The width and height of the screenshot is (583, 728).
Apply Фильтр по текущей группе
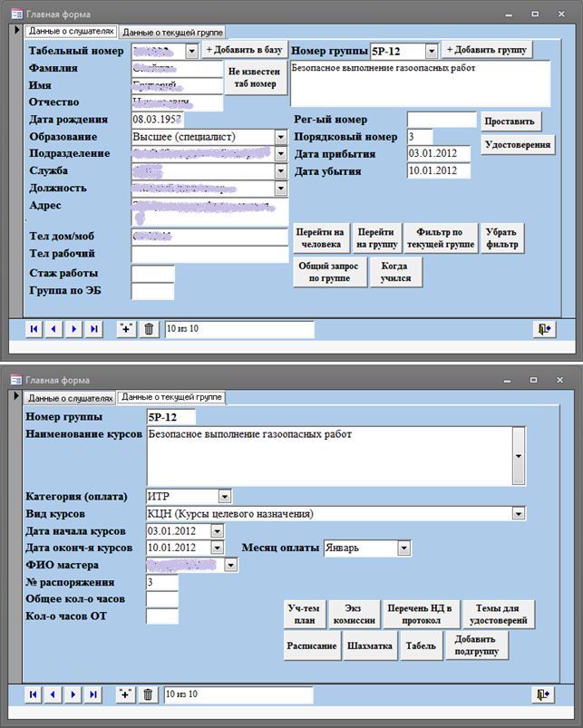(440, 238)
